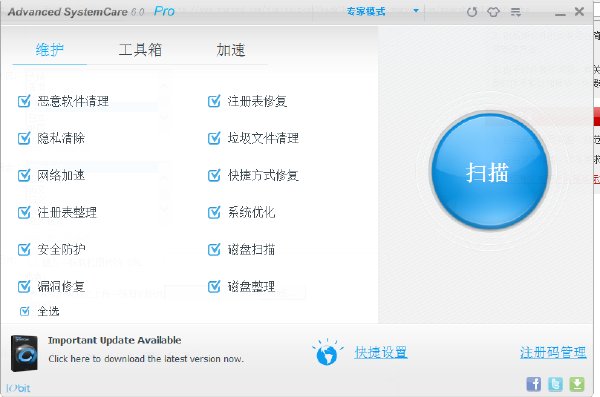Toggle the 磁盘扫描 checkbox
Image resolution: width=600 pixels, height=397 pixels.
[214, 250]
